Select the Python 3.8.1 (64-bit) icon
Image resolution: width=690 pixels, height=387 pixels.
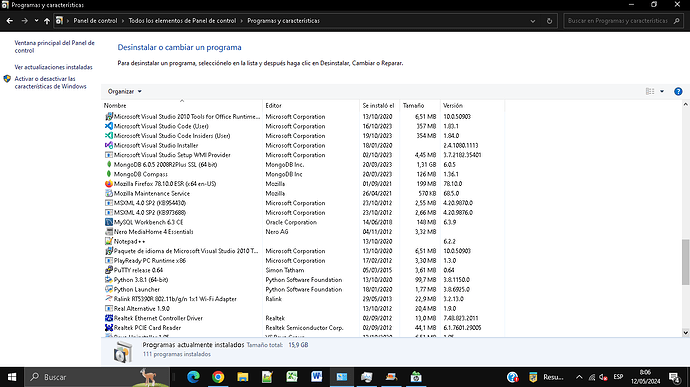click(x=109, y=280)
